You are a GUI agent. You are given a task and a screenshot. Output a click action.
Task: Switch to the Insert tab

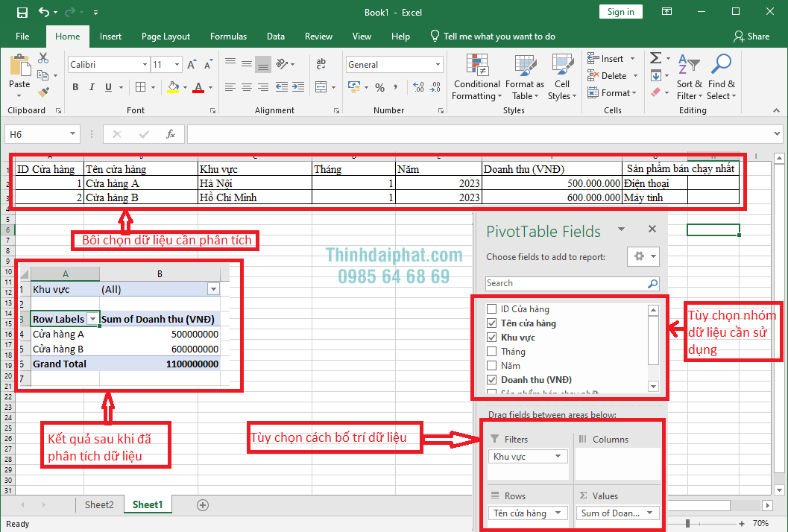[x=110, y=37]
